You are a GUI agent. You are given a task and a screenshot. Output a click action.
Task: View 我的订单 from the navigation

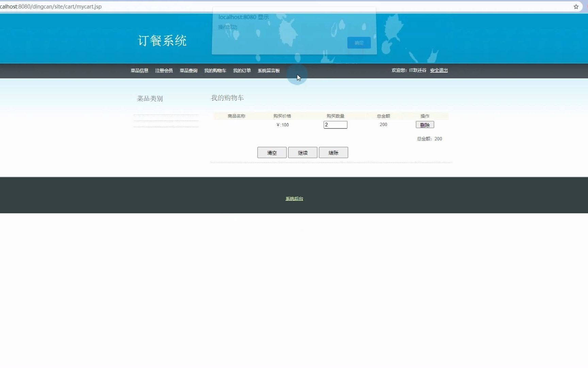(x=242, y=71)
